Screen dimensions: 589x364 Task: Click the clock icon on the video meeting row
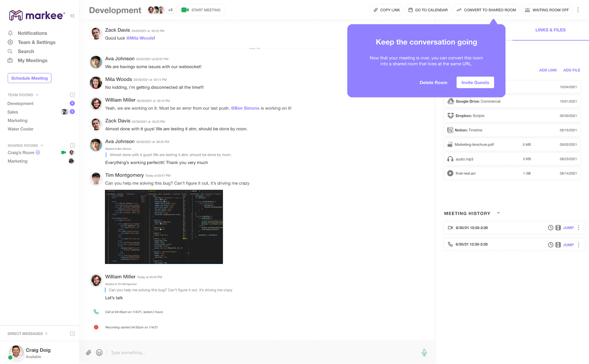(551, 228)
